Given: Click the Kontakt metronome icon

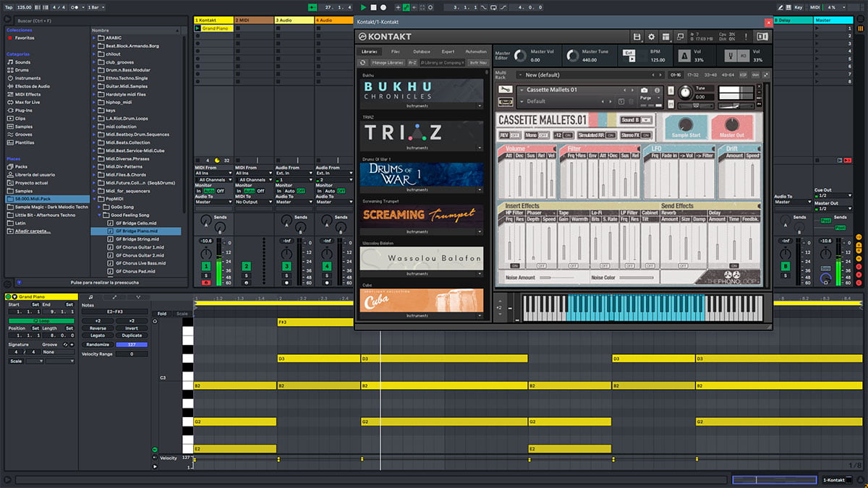Looking at the screenshot, I should [684, 56].
